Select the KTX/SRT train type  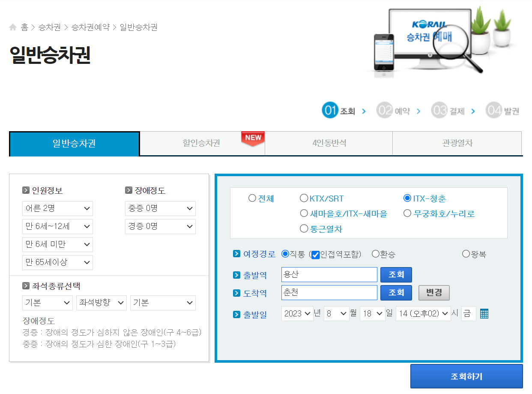304,198
